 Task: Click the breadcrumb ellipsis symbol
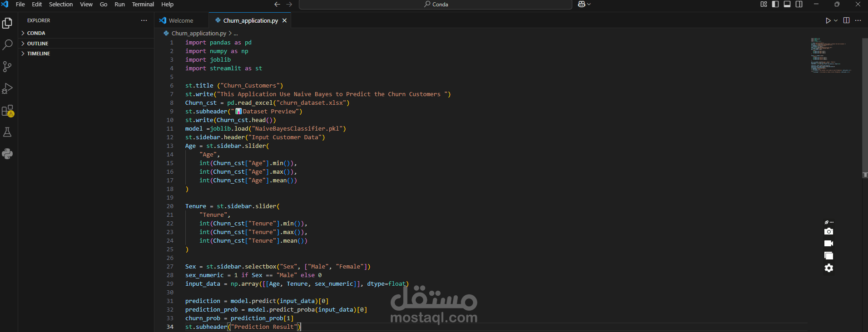coord(236,33)
